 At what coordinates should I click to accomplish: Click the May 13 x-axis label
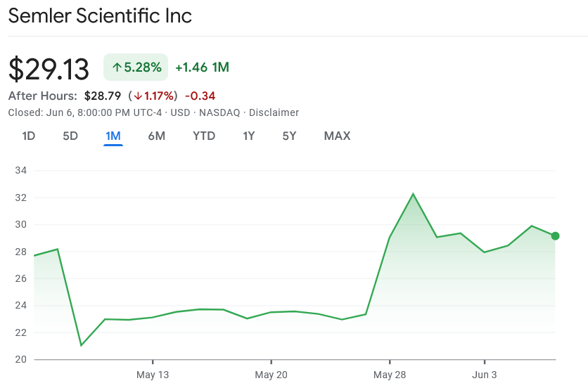(x=153, y=375)
